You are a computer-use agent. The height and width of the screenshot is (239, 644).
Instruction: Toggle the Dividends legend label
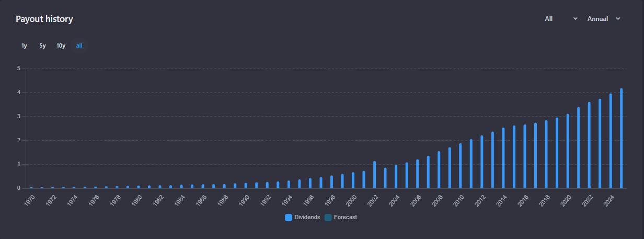point(307,217)
